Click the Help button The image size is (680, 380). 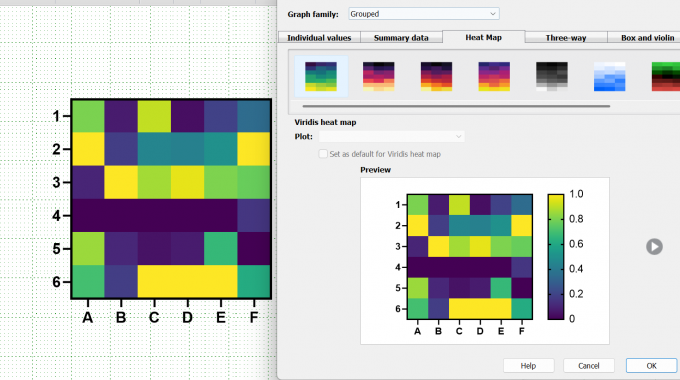point(528,366)
